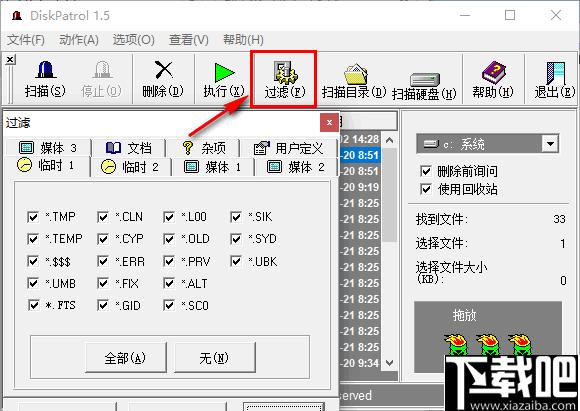Select the file row with time 14:28
Screen dimensions: 580x411
click(x=360, y=139)
